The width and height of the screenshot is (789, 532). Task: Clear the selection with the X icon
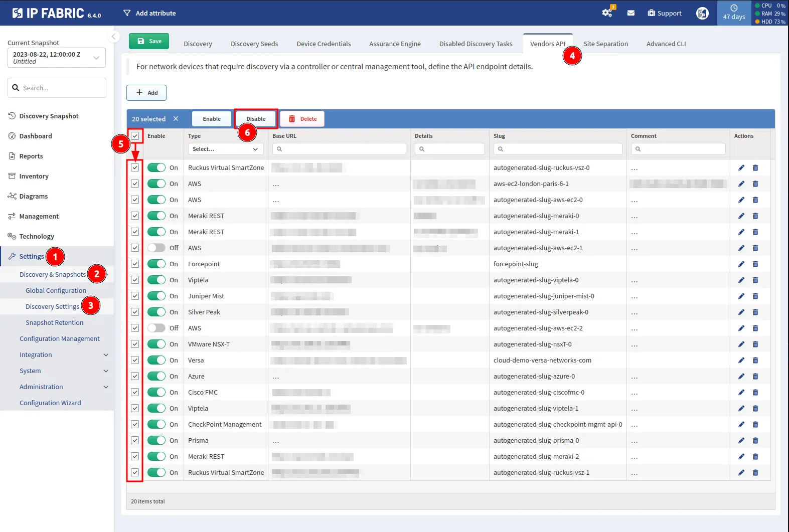(176, 119)
